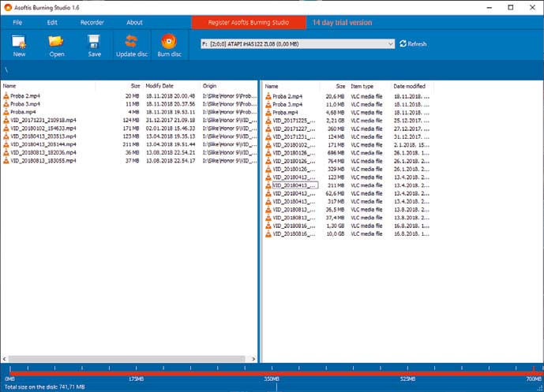Click the horizontal scrollbar right arrow
The width and height of the screenshot is (544, 392).
253,359
